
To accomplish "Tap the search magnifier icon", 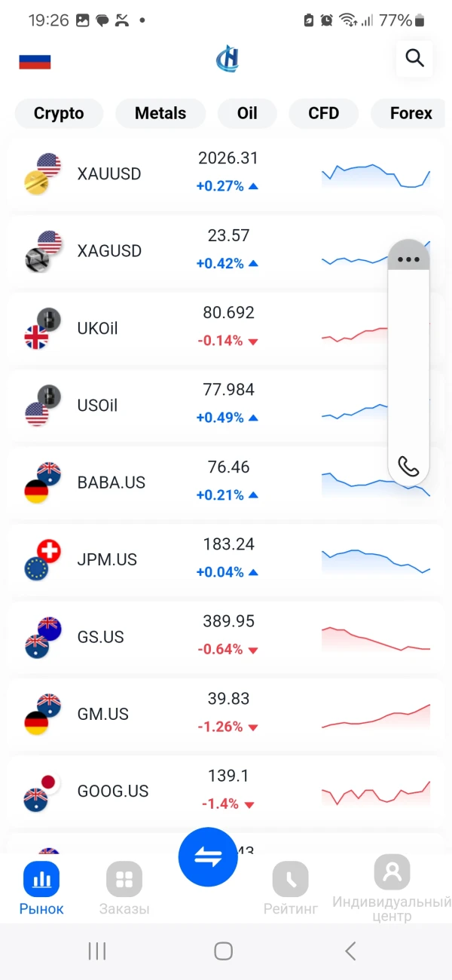I will click(414, 58).
